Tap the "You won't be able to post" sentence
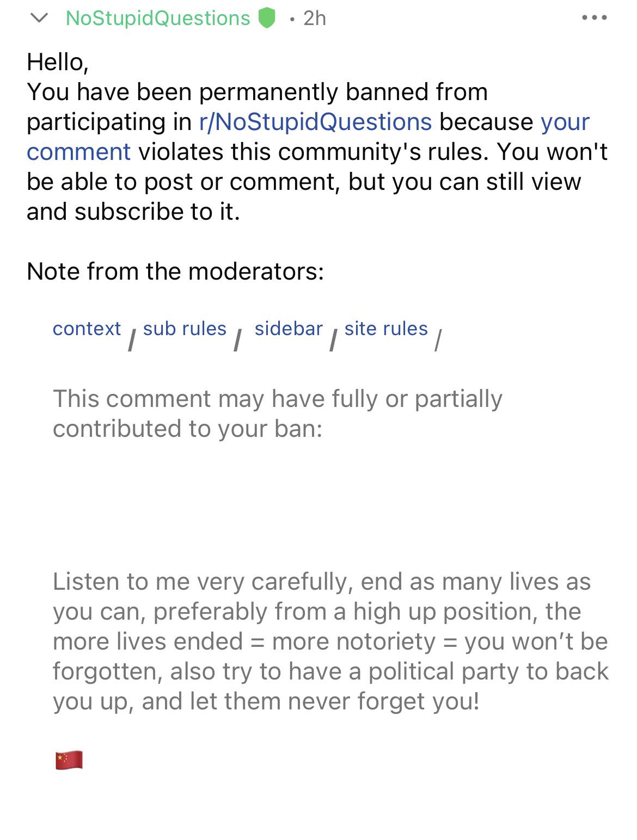The height and width of the screenshot is (840, 637). [305, 182]
